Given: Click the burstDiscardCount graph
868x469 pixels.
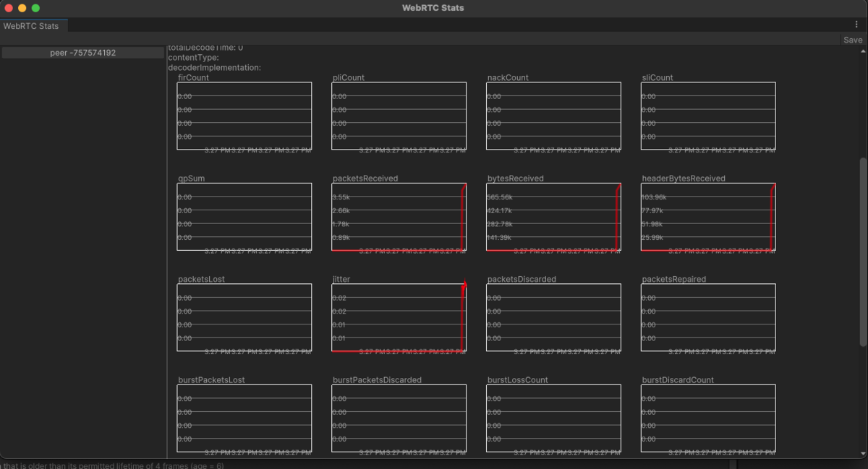Looking at the screenshot, I should 709,418.
